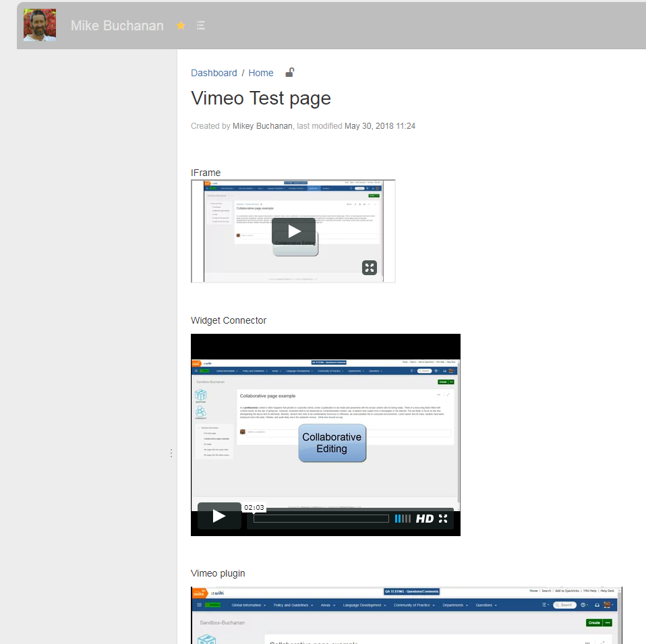
Task: Toggle the favourite star next to Mike Buchanan
Action: 181,26
